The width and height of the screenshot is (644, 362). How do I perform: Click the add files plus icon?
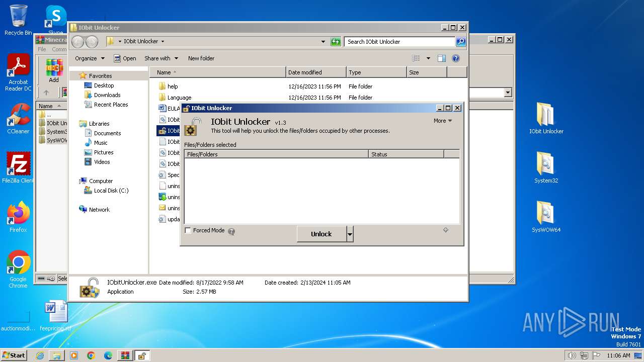coord(445,230)
